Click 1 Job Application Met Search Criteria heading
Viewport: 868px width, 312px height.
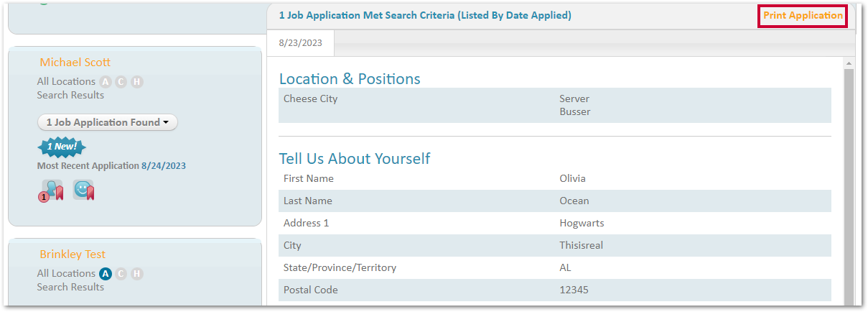tap(425, 15)
